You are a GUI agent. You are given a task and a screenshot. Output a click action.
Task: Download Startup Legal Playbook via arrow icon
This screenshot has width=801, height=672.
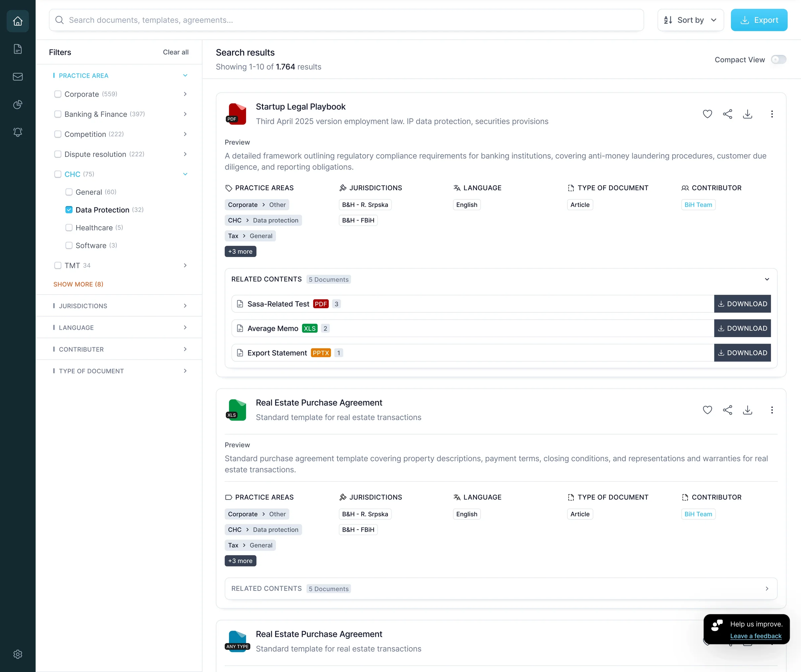coord(748,114)
